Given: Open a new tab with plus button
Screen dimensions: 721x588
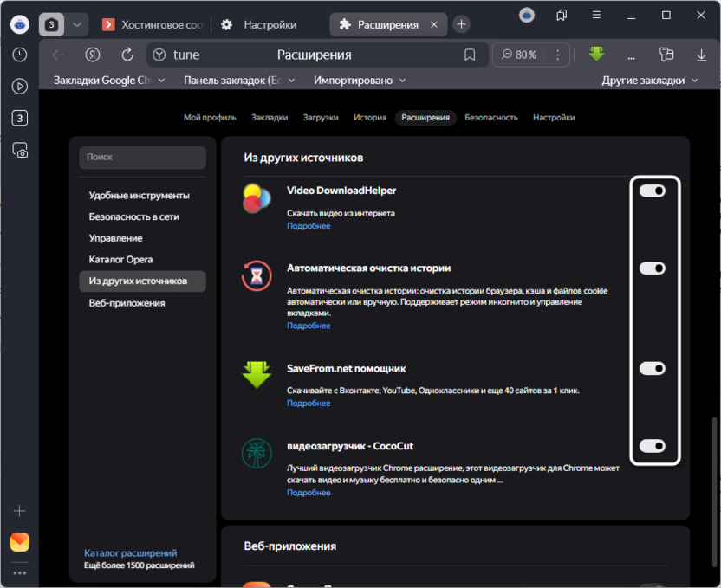Looking at the screenshot, I should [461, 24].
